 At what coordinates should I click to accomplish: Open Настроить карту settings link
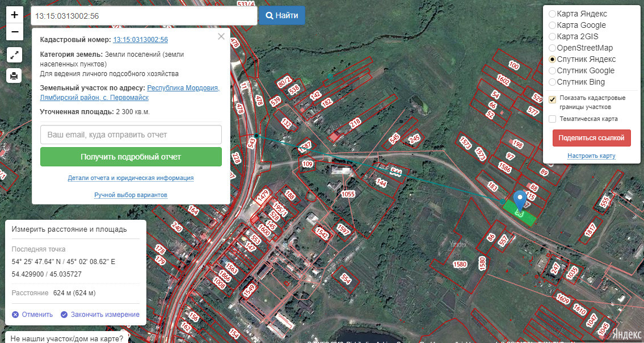(x=591, y=156)
